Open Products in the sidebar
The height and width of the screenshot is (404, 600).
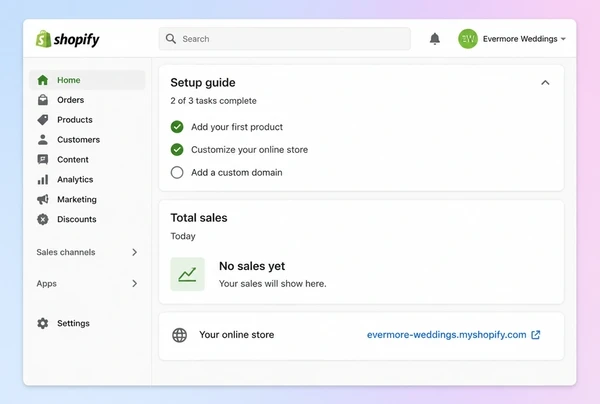pos(87,120)
